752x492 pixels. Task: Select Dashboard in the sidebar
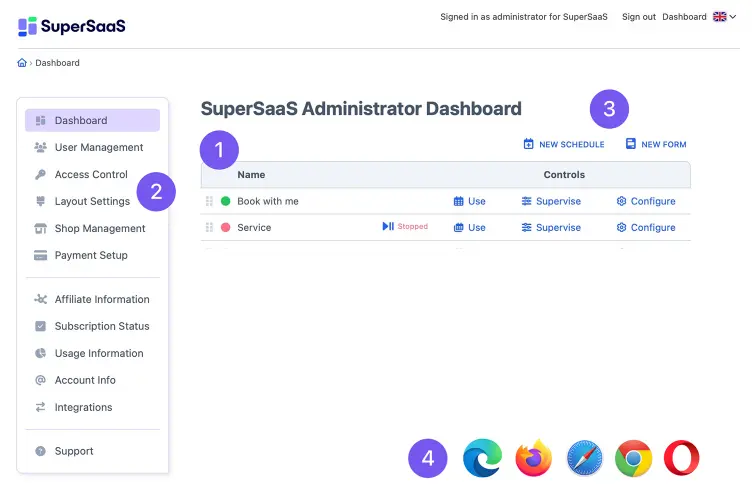(92, 120)
